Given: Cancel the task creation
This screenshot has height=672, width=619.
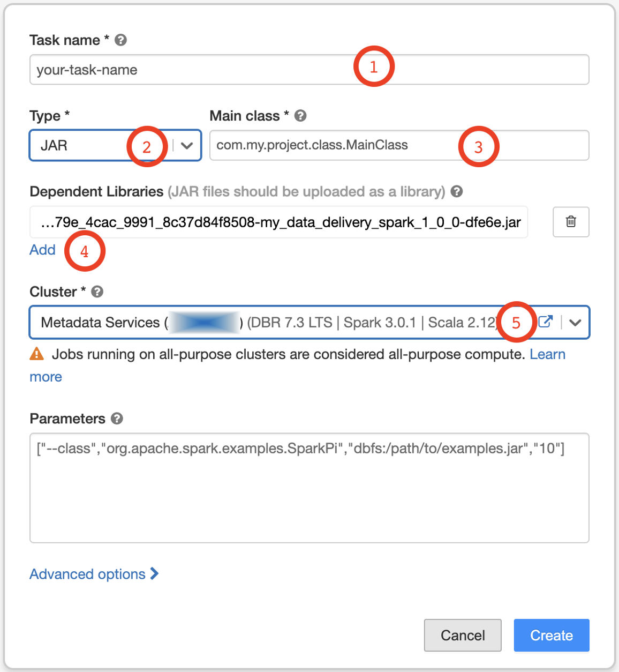Looking at the screenshot, I should tap(462, 635).
